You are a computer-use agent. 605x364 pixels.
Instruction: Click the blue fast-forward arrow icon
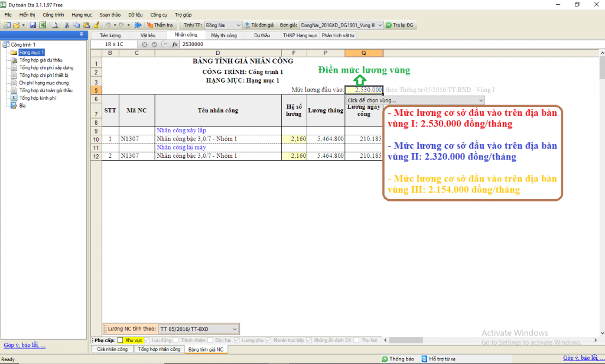tap(138, 25)
